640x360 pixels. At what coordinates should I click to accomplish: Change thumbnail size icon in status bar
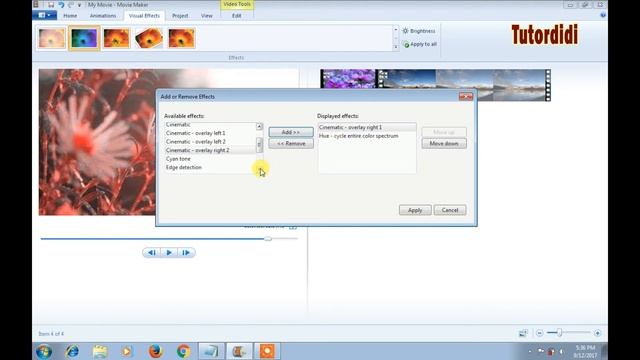click(x=523, y=333)
